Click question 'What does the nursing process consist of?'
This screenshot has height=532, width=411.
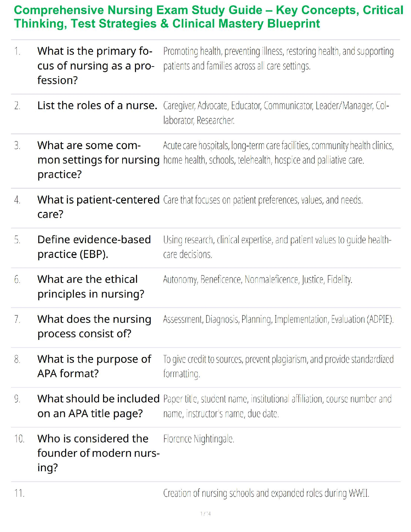coord(94,326)
